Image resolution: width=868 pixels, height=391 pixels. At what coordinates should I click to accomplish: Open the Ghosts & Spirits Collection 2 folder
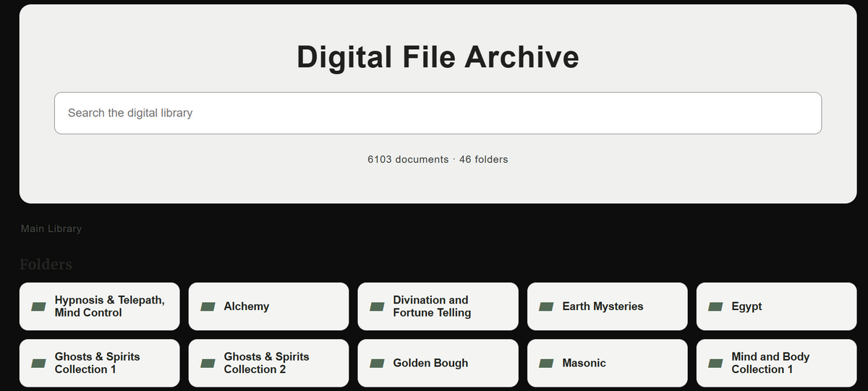click(x=269, y=363)
